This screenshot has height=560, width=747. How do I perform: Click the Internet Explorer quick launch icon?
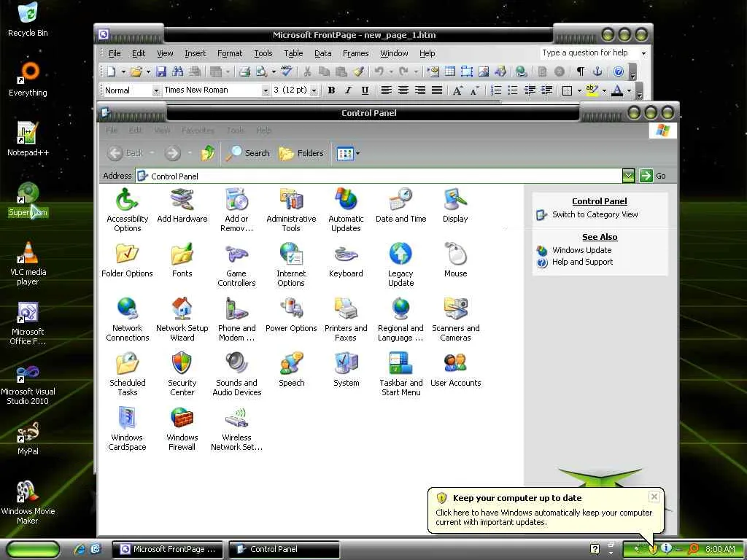[80, 549]
